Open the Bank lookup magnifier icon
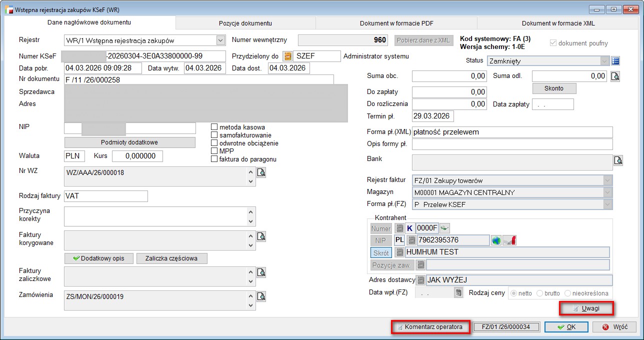 (618, 160)
